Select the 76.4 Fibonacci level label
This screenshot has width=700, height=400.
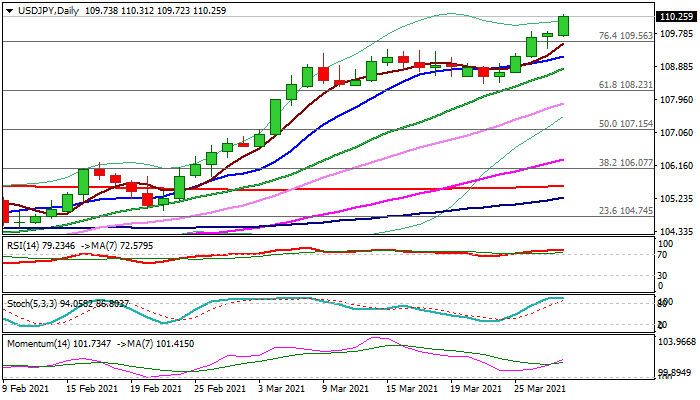coord(625,36)
